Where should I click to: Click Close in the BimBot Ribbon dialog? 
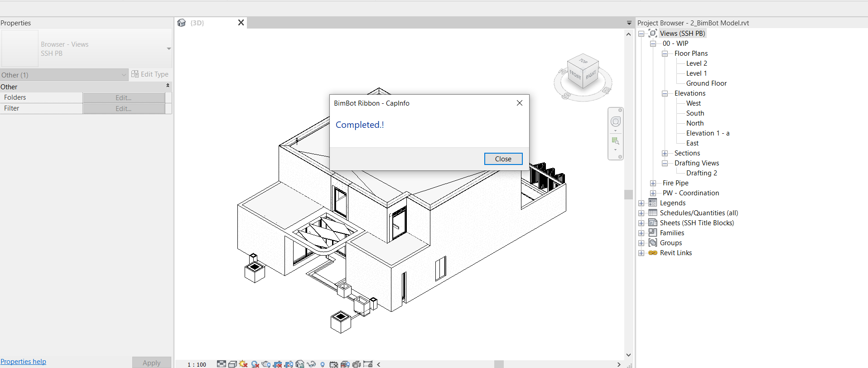click(x=503, y=159)
